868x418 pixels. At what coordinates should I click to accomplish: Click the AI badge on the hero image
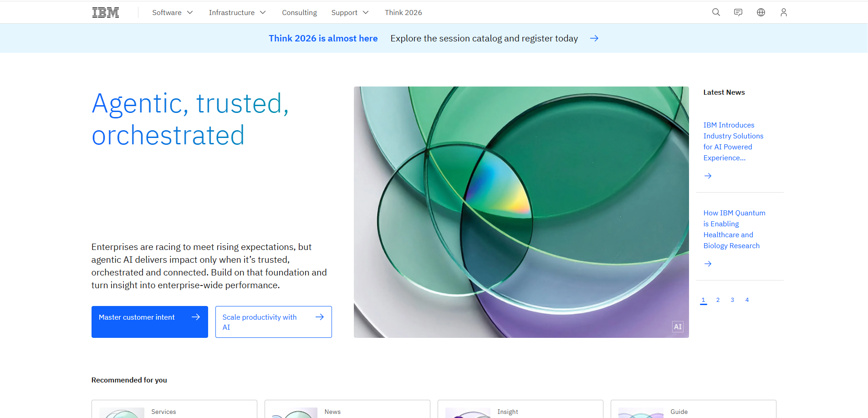click(x=678, y=326)
